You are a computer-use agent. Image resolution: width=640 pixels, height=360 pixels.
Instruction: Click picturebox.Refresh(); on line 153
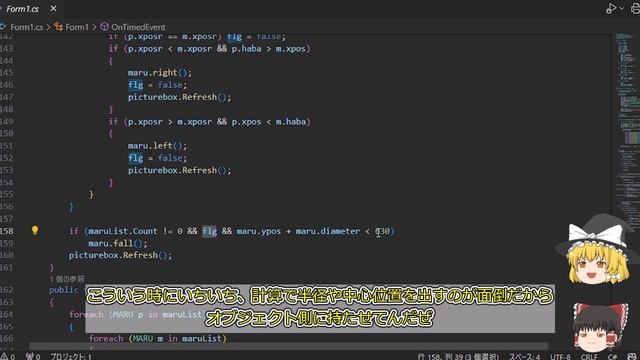coord(180,170)
